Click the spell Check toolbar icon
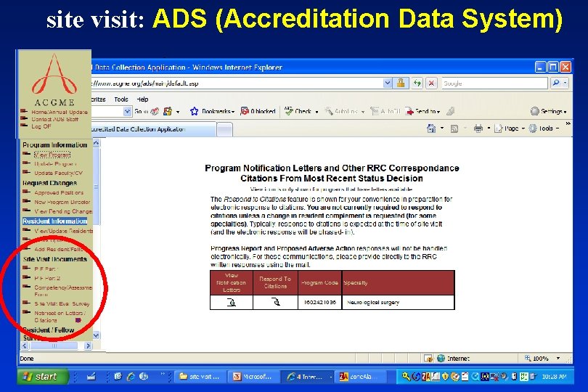This screenshot has height=392, width=588. click(x=288, y=110)
